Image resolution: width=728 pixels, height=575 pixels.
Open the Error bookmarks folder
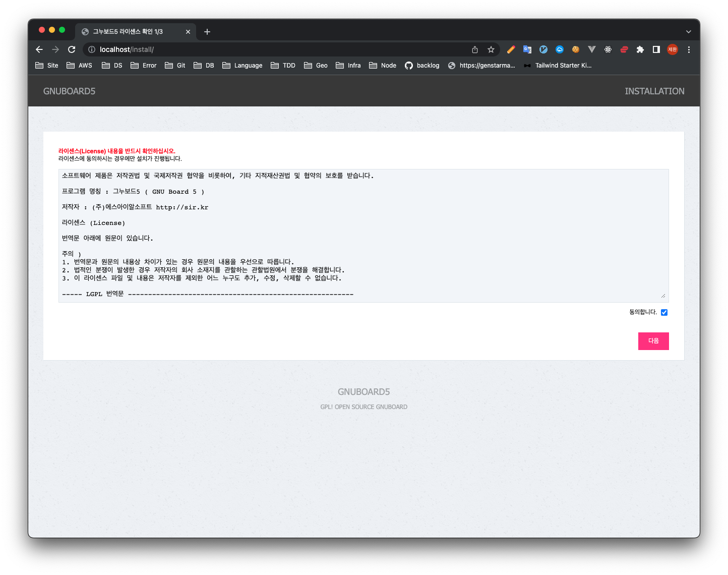tap(144, 66)
